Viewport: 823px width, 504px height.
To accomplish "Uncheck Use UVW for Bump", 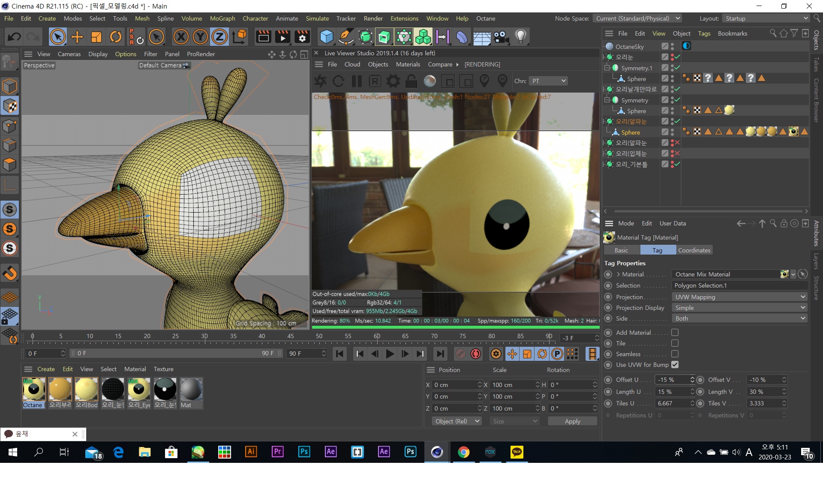I will click(x=675, y=365).
